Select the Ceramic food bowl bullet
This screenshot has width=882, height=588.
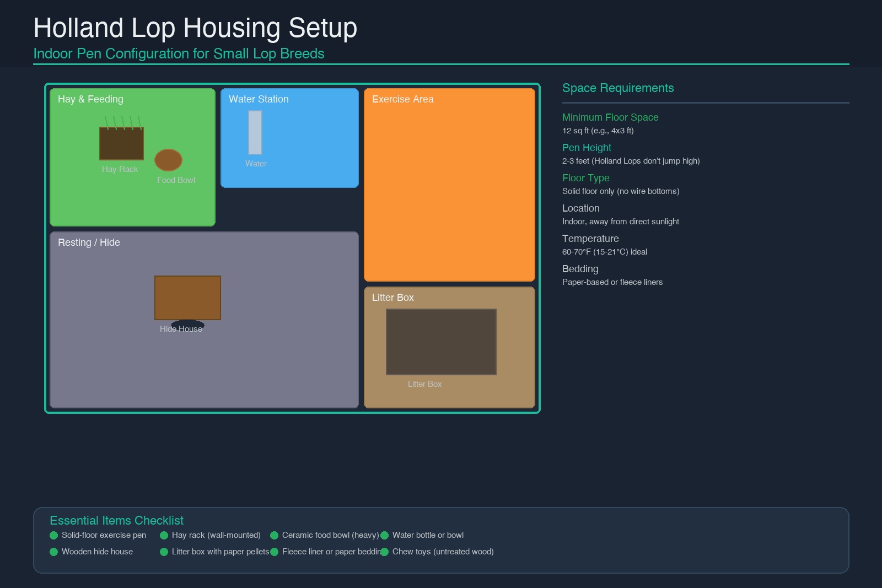tap(274, 535)
